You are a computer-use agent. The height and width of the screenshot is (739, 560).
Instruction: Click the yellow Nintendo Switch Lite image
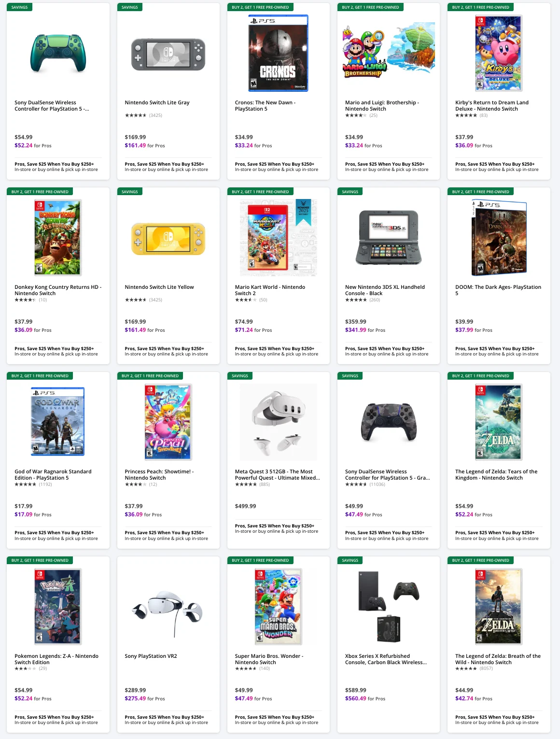(168, 238)
